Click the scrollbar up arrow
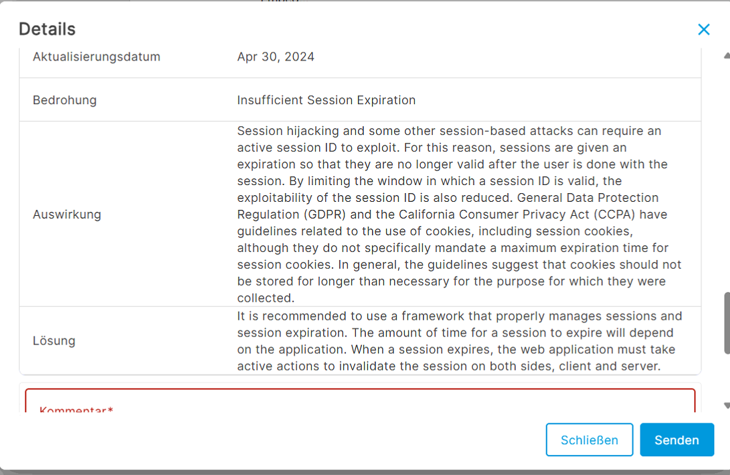Screen dimensions: 730x475 726,54
